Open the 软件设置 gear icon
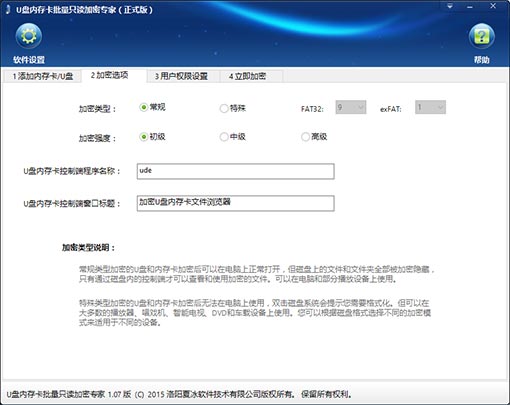 click(x=29, y=36)
